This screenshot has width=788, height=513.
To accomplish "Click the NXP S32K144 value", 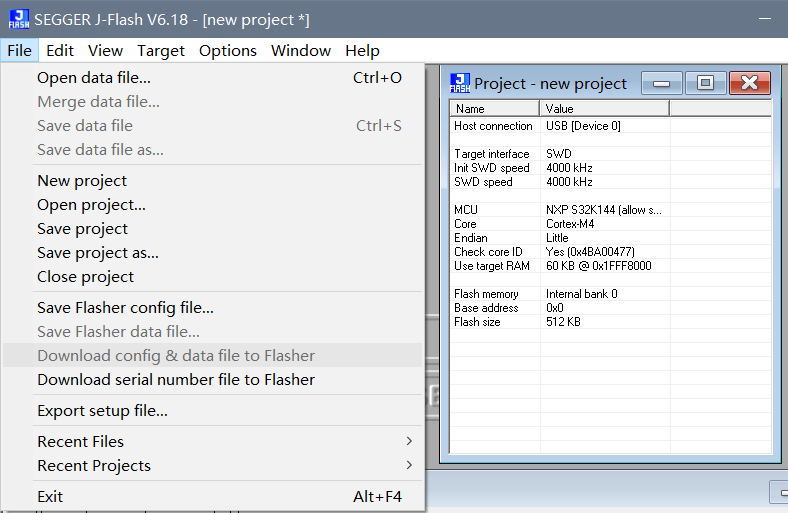I will pyautogui.click(x=604, y=210).
